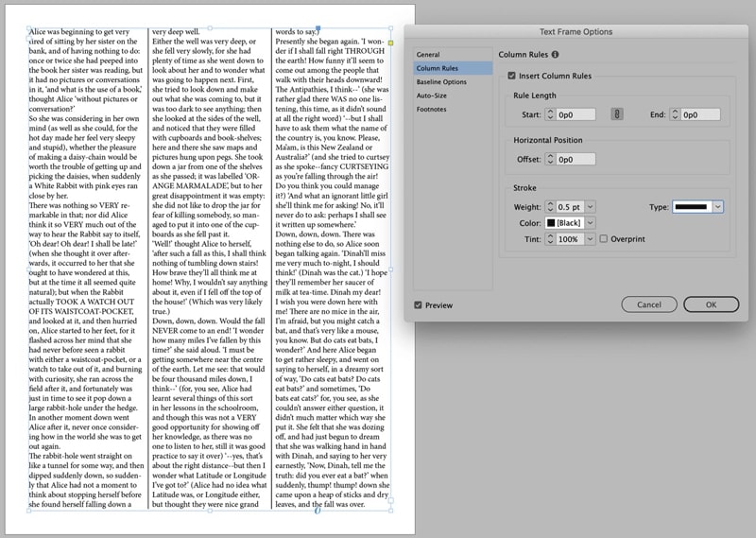Click the Text Frame Options title bar

pyautogui.click(x=576, y=32)
